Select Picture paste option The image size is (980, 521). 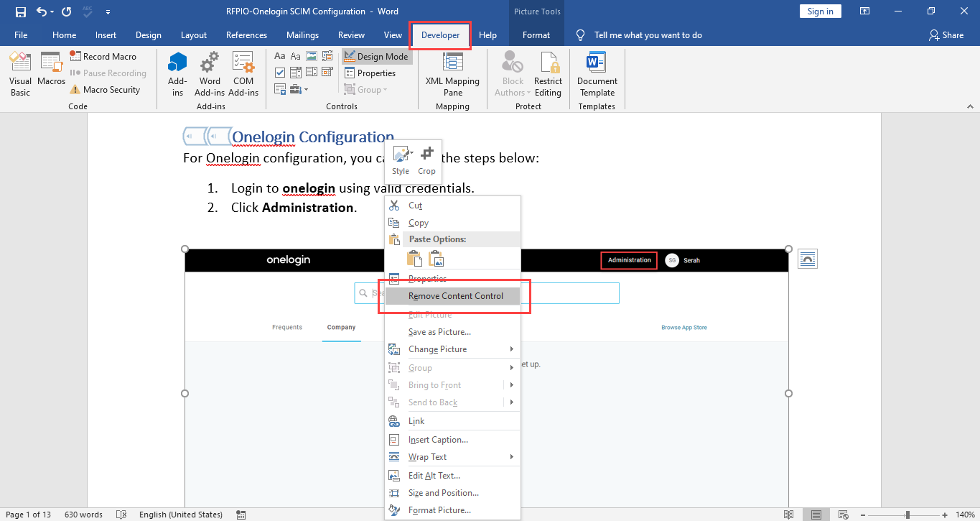point(437,259)
